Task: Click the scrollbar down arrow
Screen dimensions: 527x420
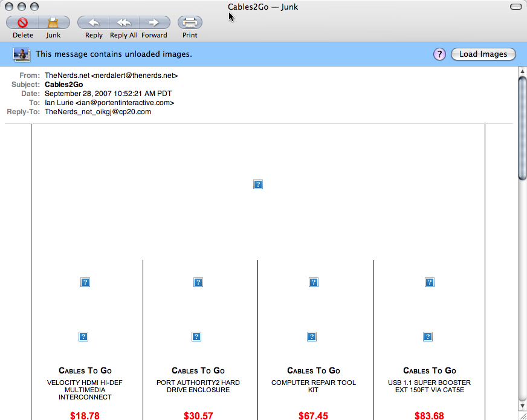Action: point(521,405)
